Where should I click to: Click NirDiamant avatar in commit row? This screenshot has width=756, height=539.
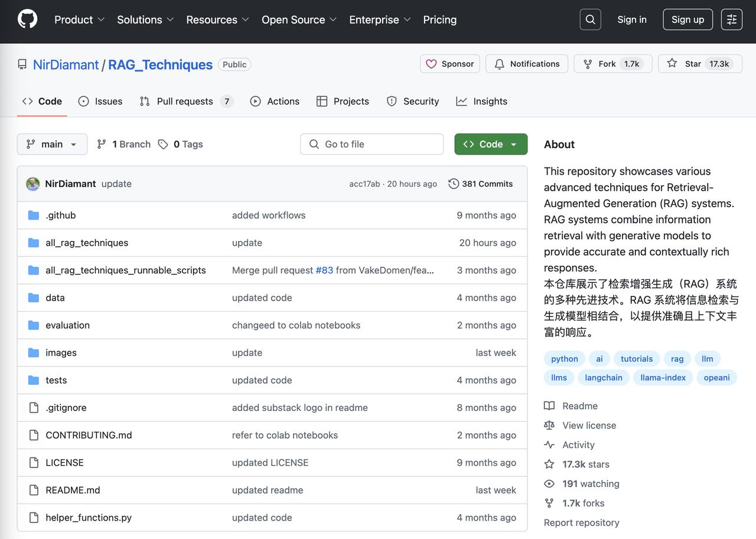coord(33,184)
